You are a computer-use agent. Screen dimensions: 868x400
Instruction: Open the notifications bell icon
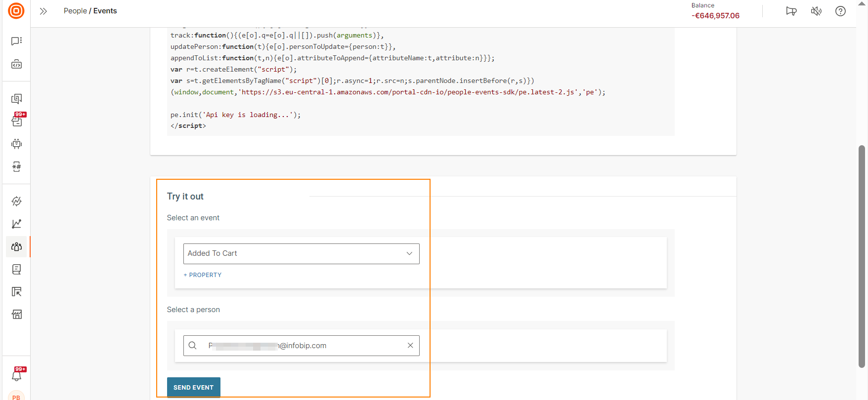click(16, 376)
